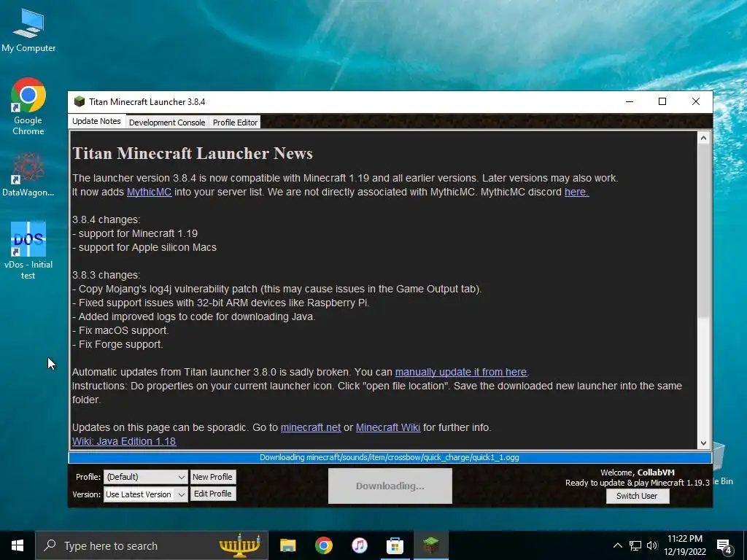747x560 pixels.
Task: Click the taskbar search magnifier icon
Action: (50, 545)
